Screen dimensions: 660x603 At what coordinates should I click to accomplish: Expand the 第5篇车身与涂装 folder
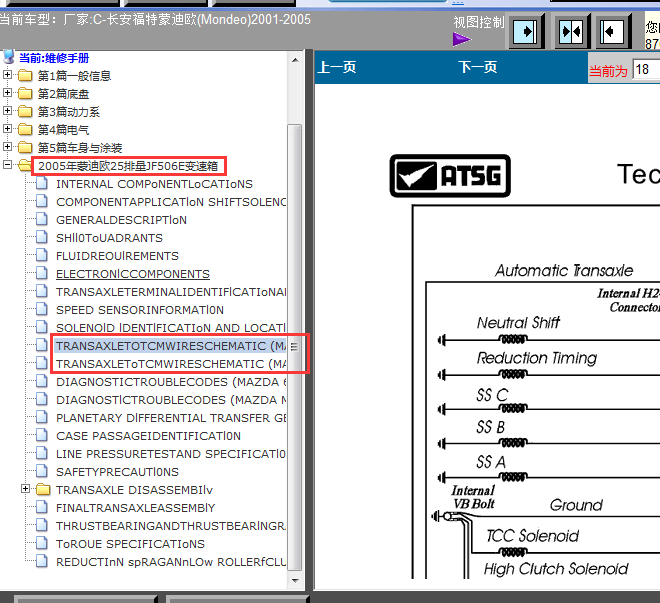point(7,146)
